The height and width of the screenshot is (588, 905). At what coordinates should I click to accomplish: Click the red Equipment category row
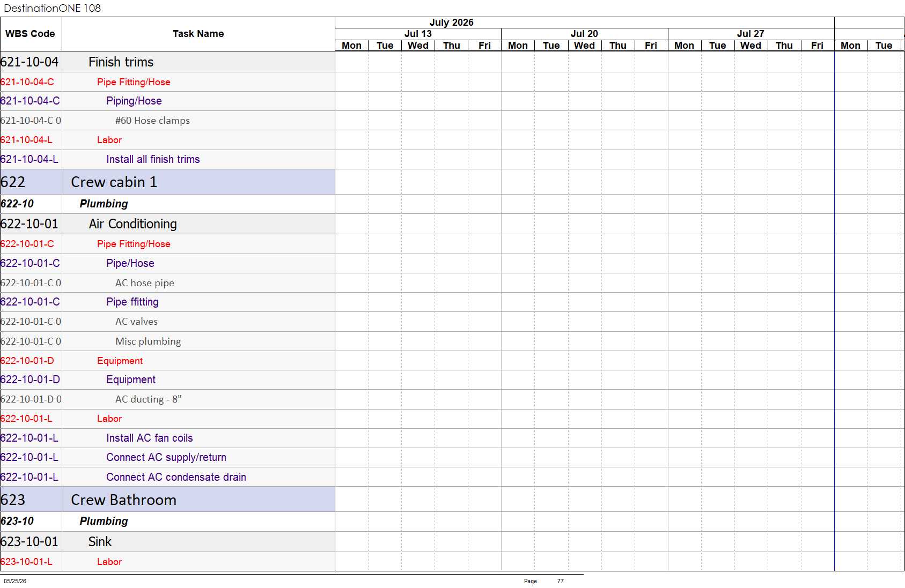tap(167, 361)
